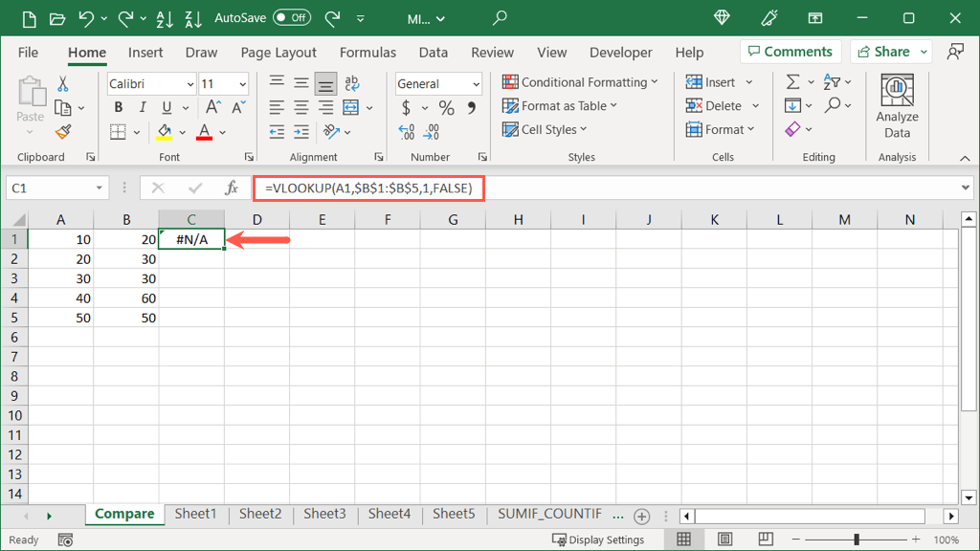Open the Formulas ribbon tab
The height and width of the screenshot is (551, 980).
[x=367, y=53]
